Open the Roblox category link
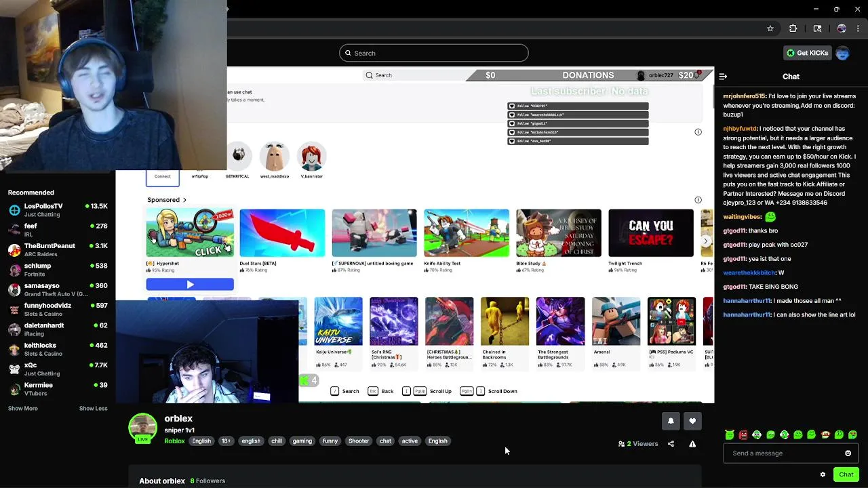Screen dimensions: 868x488 tap(174, 441)
